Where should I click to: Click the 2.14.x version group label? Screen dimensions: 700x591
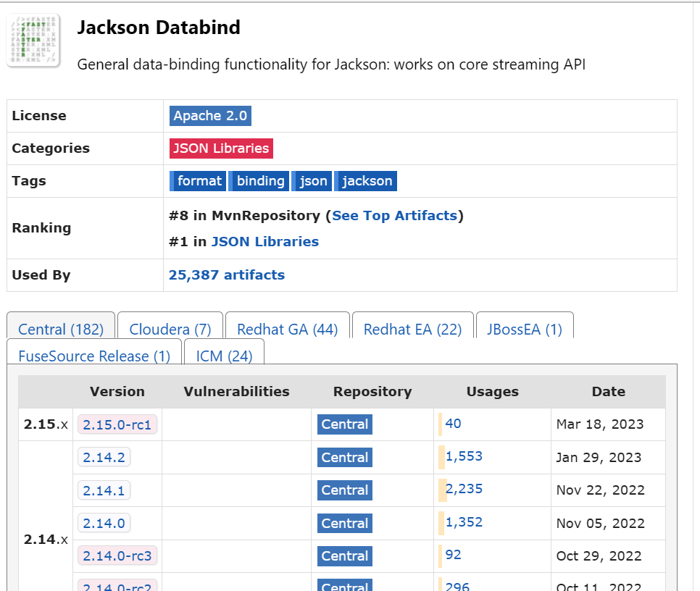(x=46, y=540)
